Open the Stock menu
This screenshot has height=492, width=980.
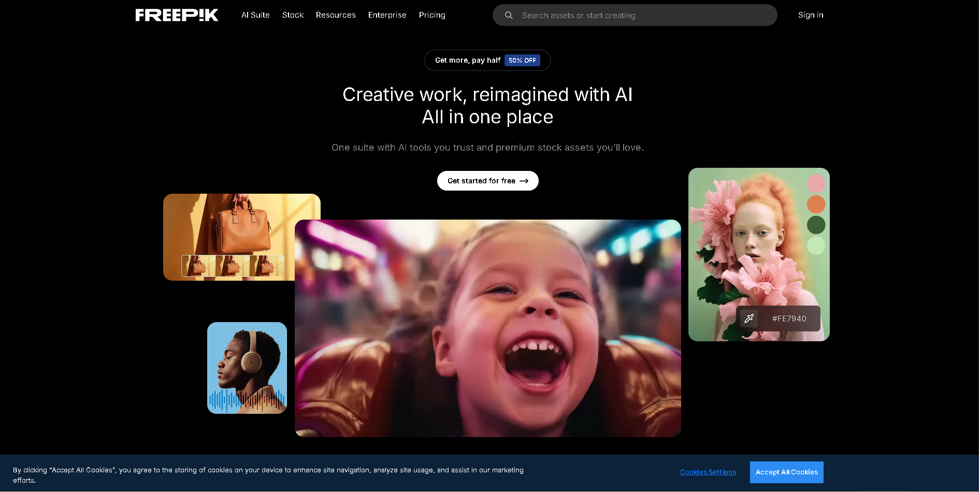(x=293, y=15)
